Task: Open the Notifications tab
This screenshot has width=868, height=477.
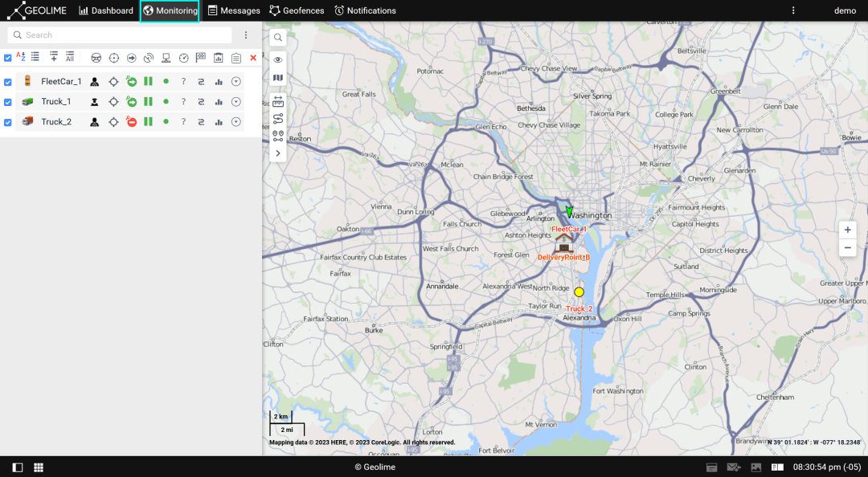Action: point(366,10)
